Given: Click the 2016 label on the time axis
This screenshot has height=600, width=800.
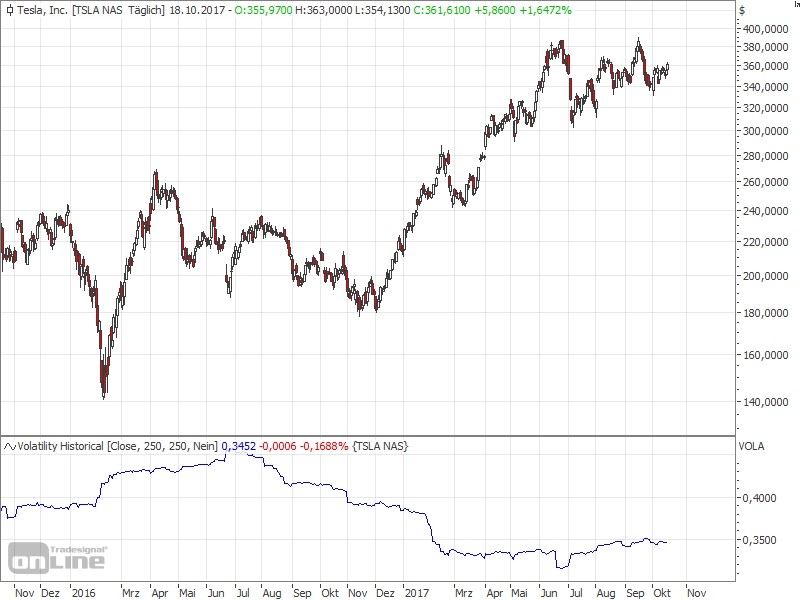Looking at the screenshot, I should point(84,593).
